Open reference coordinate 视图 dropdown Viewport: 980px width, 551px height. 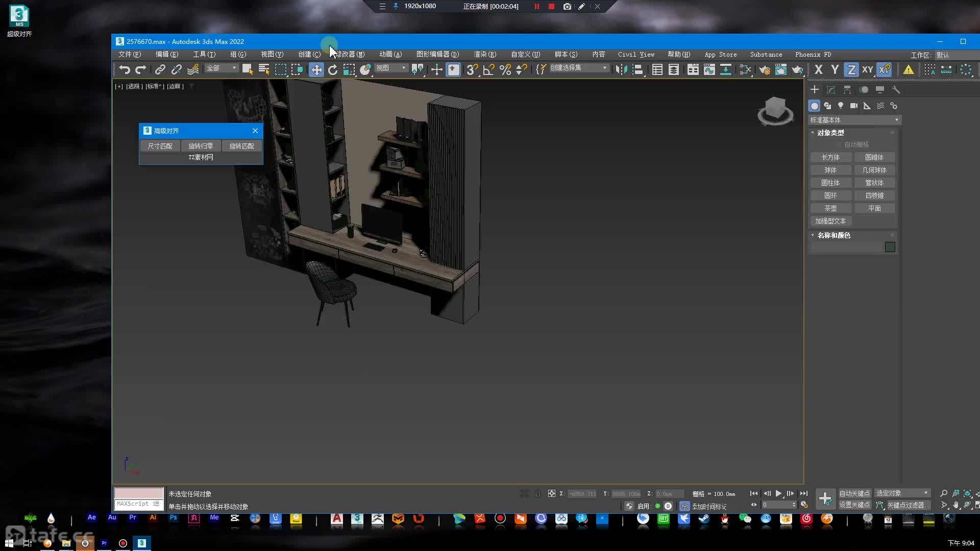(391, 68)
